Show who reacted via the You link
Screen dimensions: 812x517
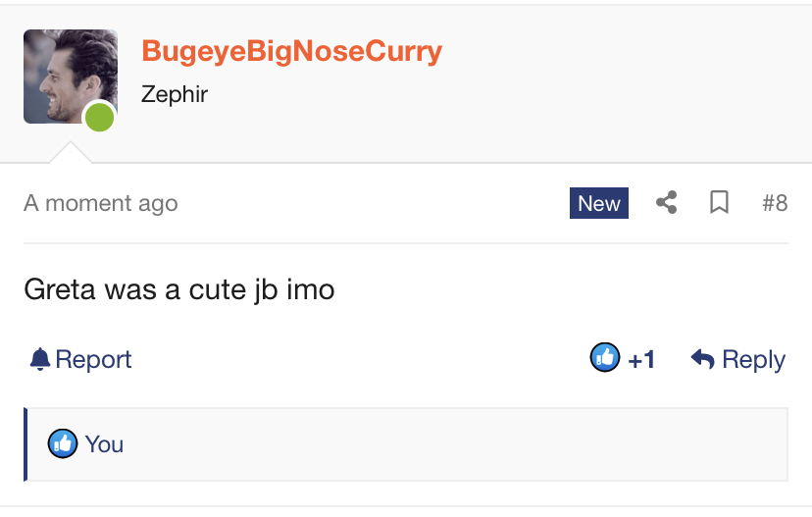(x=104, y=444)
